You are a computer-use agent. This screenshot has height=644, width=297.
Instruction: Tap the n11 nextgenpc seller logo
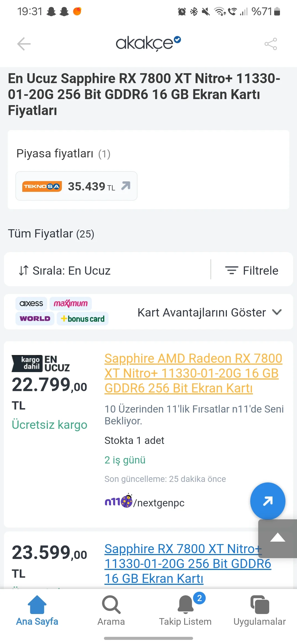click(118, 502)
